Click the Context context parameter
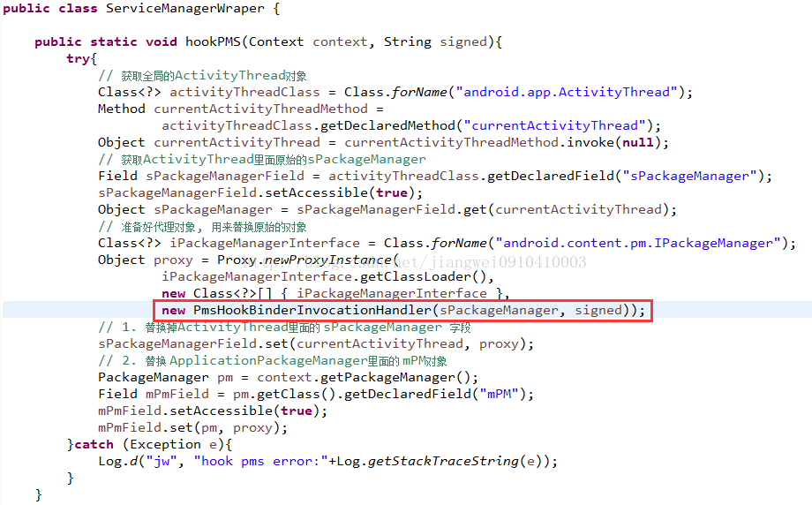Viewport: 812px width, 505px height. coord(308,41)
